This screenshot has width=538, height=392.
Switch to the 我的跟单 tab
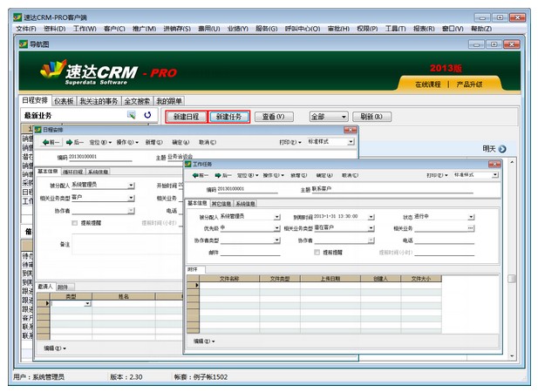(x=169, y=101)
